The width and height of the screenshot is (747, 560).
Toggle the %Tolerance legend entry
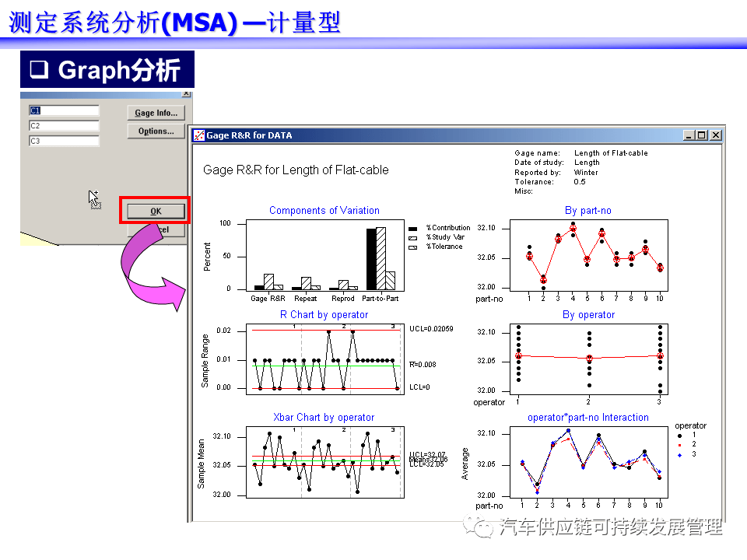pos(412,247)
